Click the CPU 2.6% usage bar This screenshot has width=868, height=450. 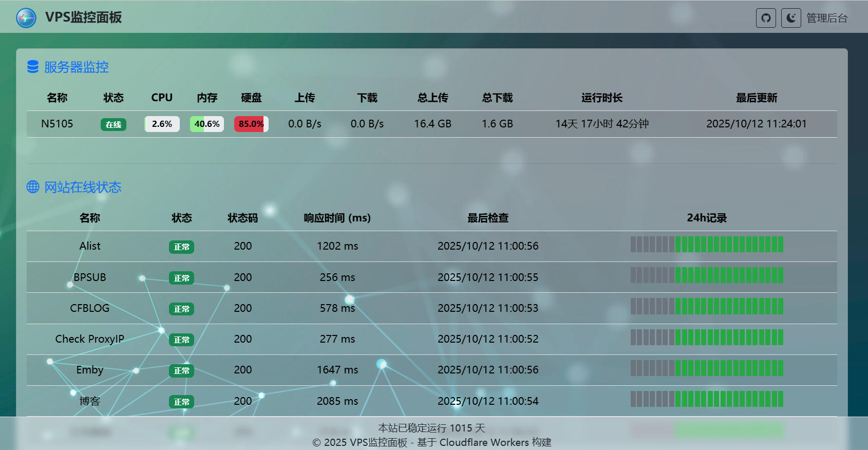click(162, 124)
